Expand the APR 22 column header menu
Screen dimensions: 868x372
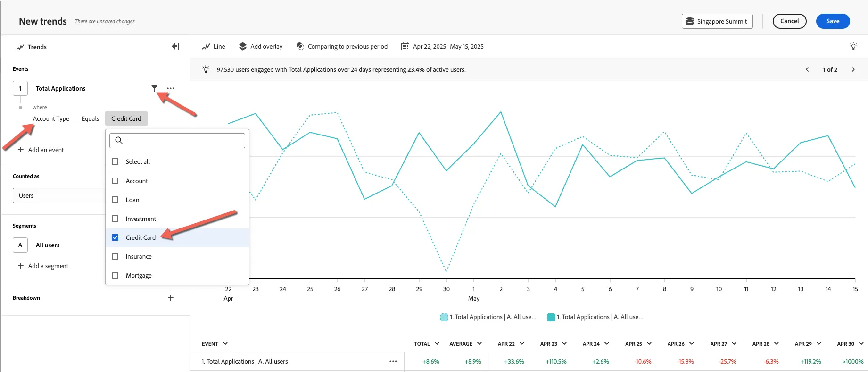(x=522, y=343)
